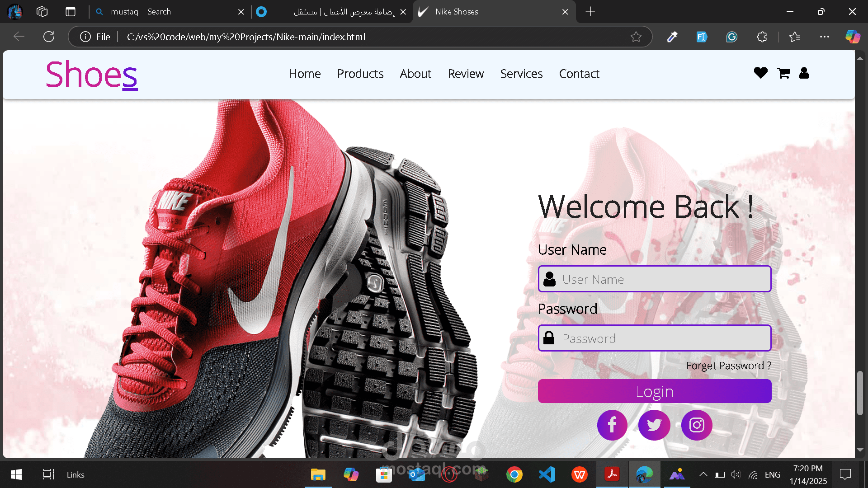This screenshot has width=868, height=488.
Task: Click the purple Login button
Action: pos(654,391)
